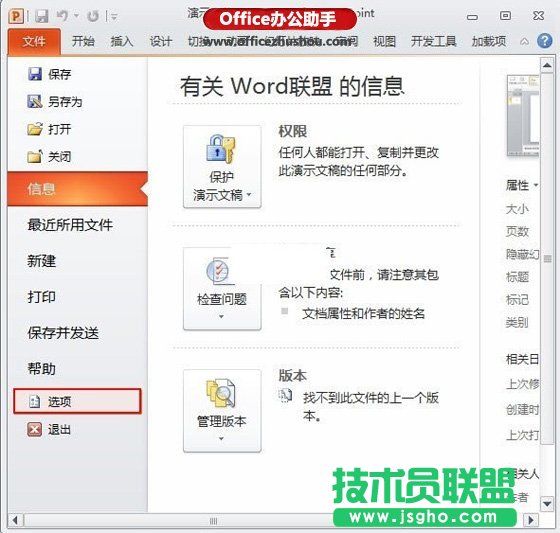The image size is (560, 533).
Task: Click 另存为 in the backstage menu
Action: [x=55, y=102]
